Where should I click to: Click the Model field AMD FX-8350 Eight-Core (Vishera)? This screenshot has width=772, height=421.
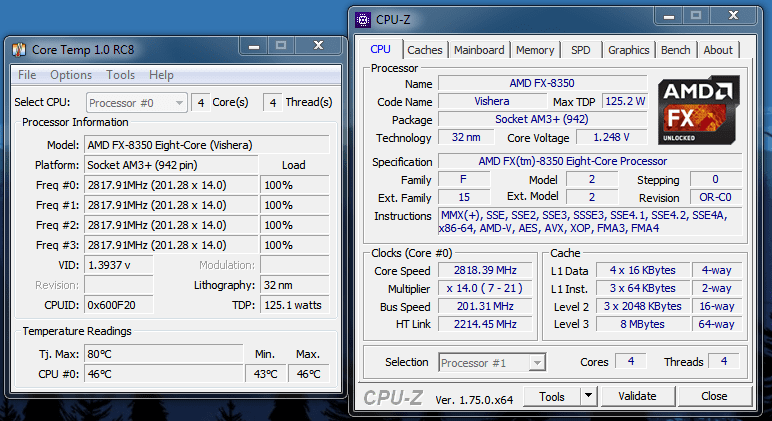(x=207, y=145)
